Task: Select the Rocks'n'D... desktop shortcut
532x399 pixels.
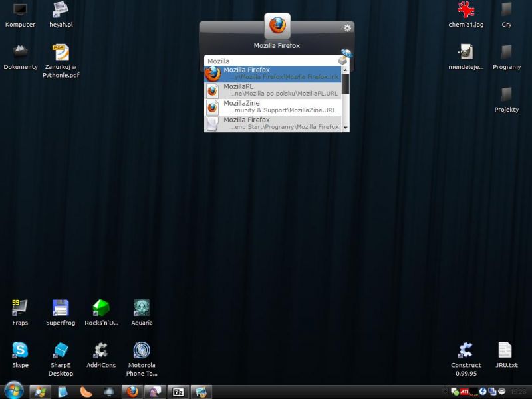Action: coord(102,313)
